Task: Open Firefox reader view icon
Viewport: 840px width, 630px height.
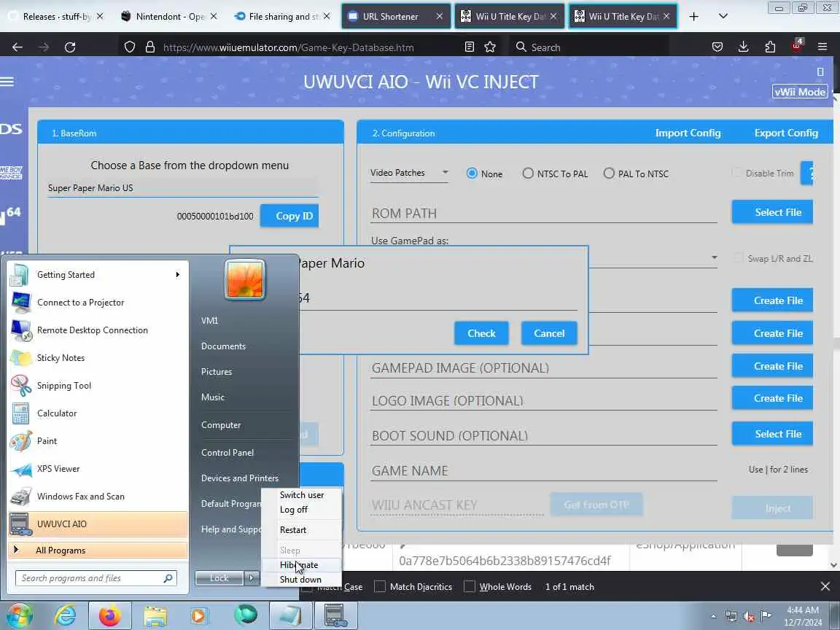Action: click(470, 47)
